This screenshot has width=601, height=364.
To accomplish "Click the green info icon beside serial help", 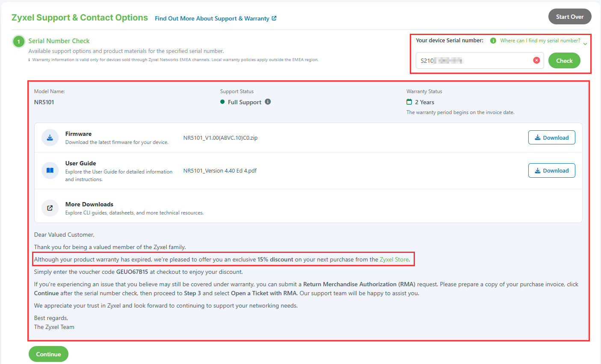I will pos(493,41).
